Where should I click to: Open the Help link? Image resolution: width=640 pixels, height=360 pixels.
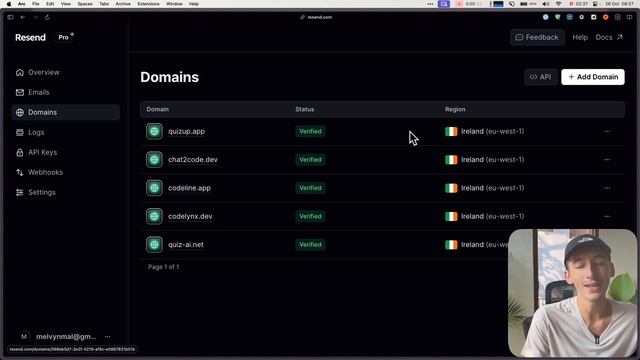(x=580, y=37)
